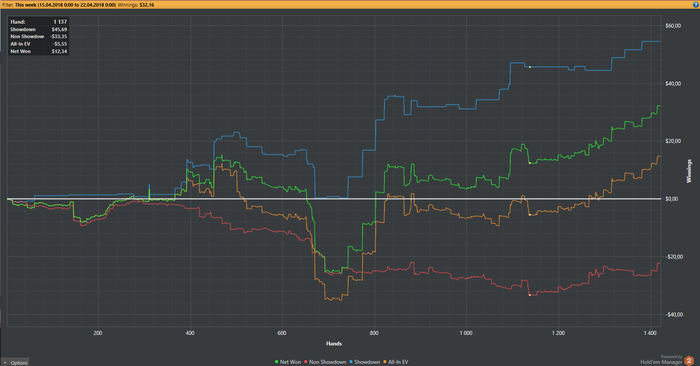Click the Net Won line marker at hand 1137
The image size is (700, 366).
529,163
